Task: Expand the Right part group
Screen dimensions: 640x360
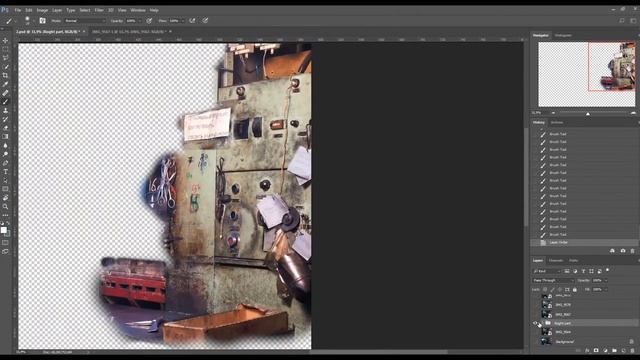Action: point(542,323)
